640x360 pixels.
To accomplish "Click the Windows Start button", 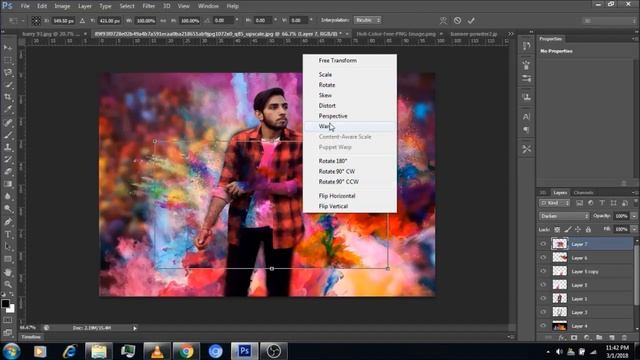I will point(11,351).
